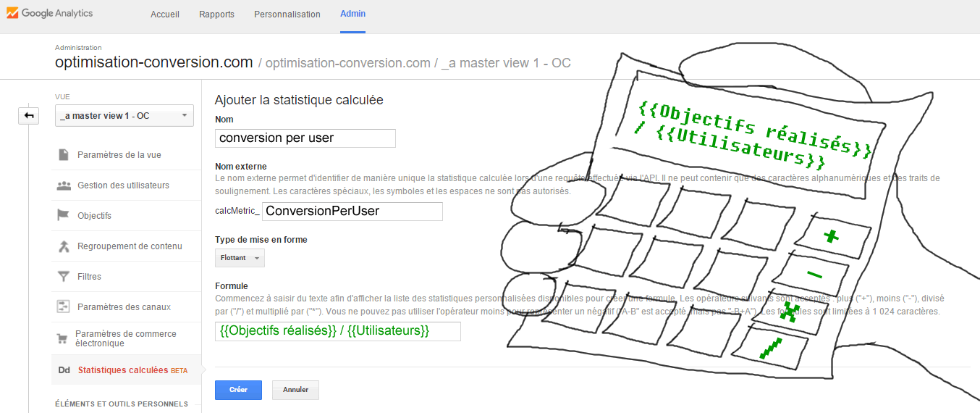
Task: Click the Regroupement de contenu icon
Action: click(64, 246)
